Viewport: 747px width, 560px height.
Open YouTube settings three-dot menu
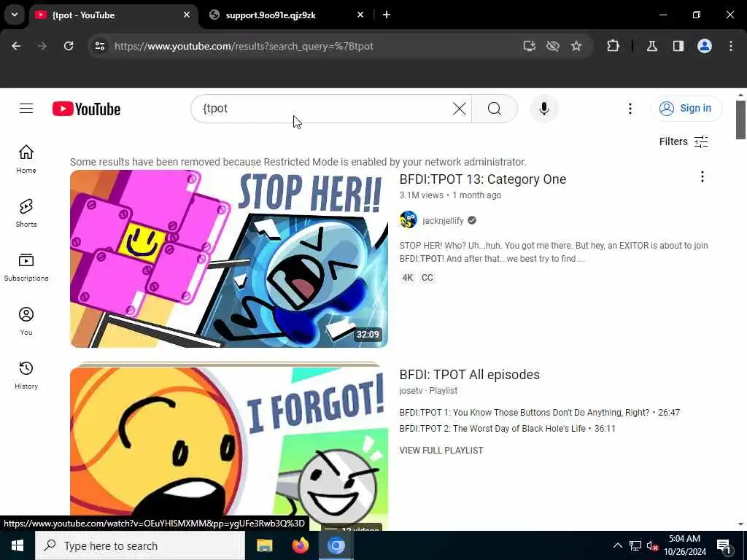[x=630, y=109]
